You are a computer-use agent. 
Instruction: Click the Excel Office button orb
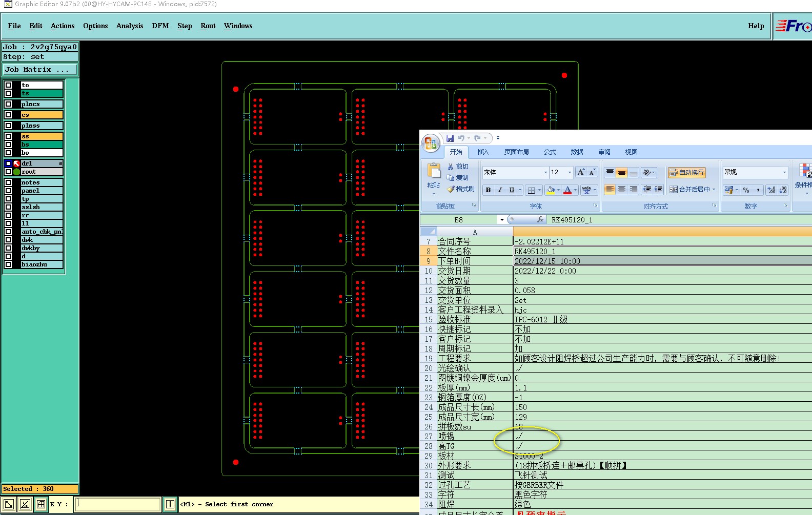(x=431, y=143)
